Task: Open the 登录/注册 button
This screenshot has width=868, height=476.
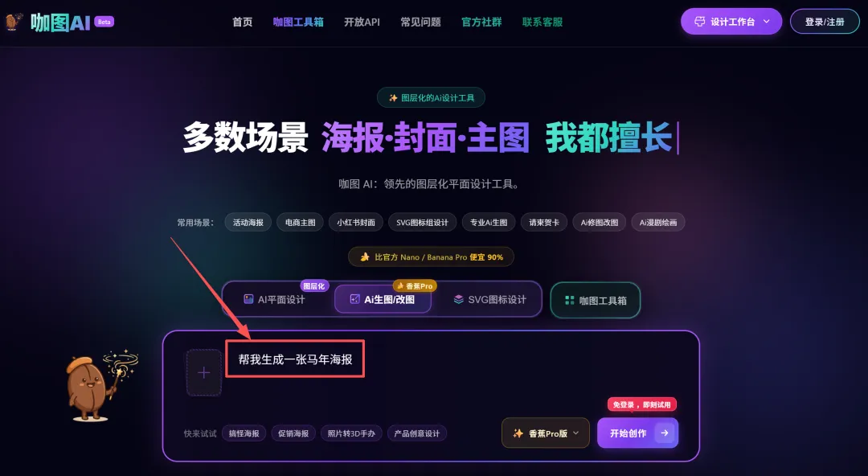Action: pyautogui.click(x=825, y=22)
